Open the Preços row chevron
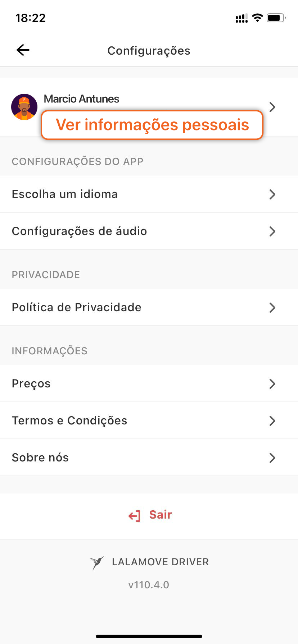Screen dimensions: 298x644 (x=272, y=384)
